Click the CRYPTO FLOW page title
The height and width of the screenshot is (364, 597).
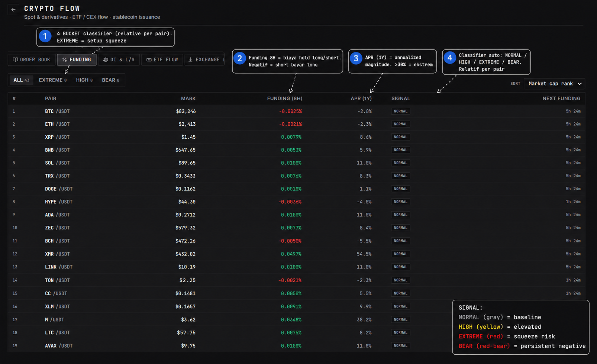click(x=52, y=8)
